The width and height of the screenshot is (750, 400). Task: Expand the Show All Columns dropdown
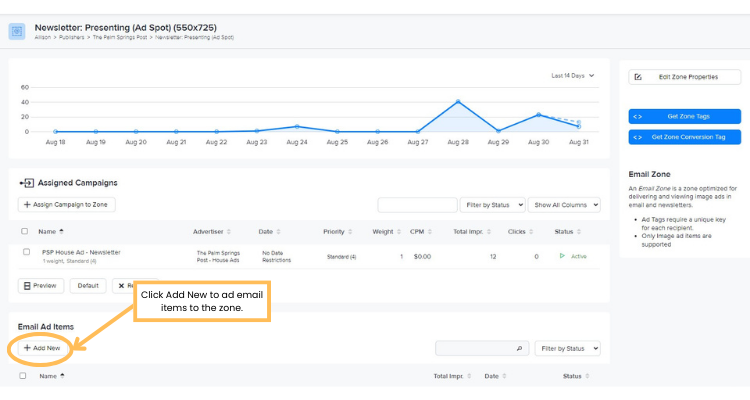coord(564,205)
